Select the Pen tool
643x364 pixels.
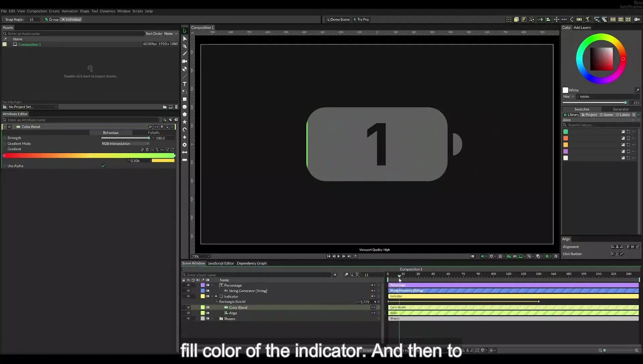pos(185,46)
